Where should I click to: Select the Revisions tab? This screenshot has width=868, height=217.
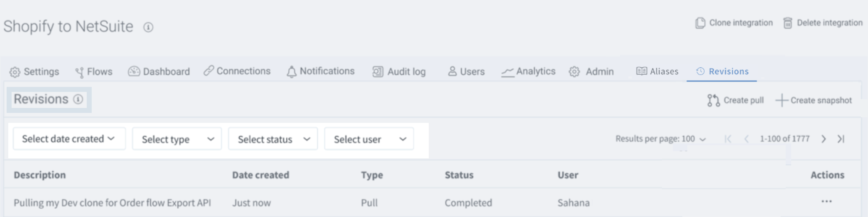click(x=722, y=71)
